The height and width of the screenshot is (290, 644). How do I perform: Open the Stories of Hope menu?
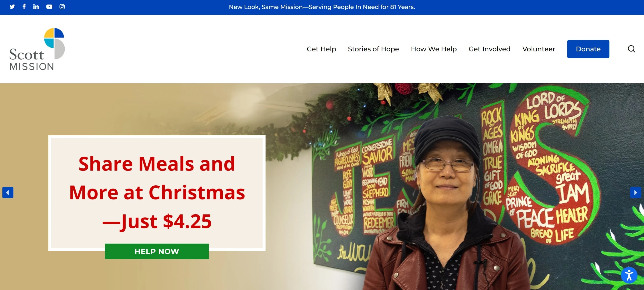pyautogui.click(x=373, y=49)
